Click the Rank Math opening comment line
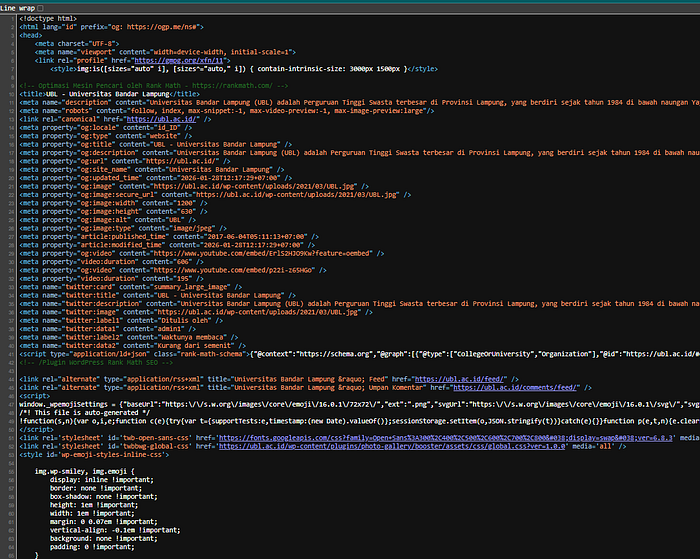Viewport: 700px width, 559px height. [154, 86]
